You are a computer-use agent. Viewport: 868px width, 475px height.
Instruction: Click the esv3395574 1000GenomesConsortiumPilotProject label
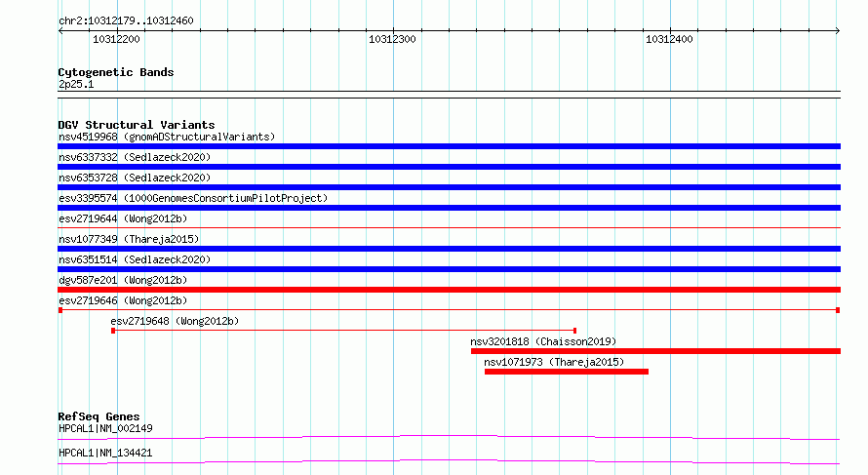[x=193, y=198]
